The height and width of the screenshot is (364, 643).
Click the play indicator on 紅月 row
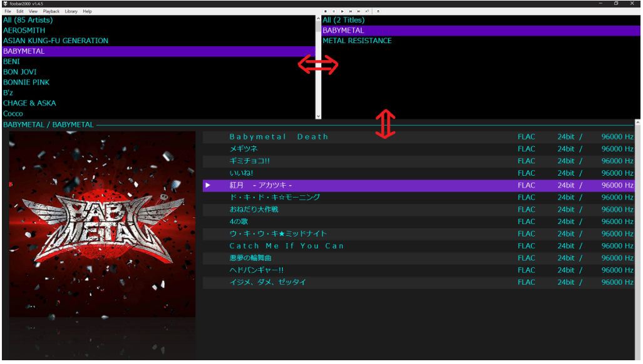pos(208,185)
